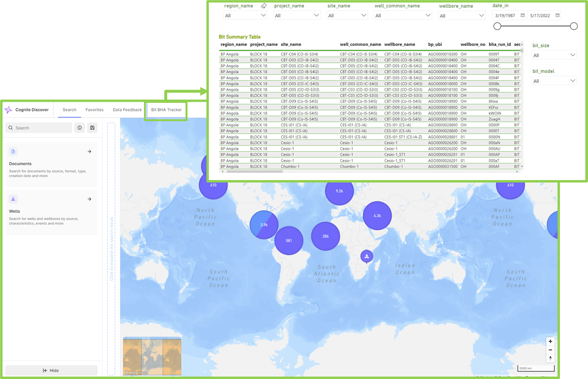Click the Documents card title
The image size is (588, 379).
coord(20,164)
